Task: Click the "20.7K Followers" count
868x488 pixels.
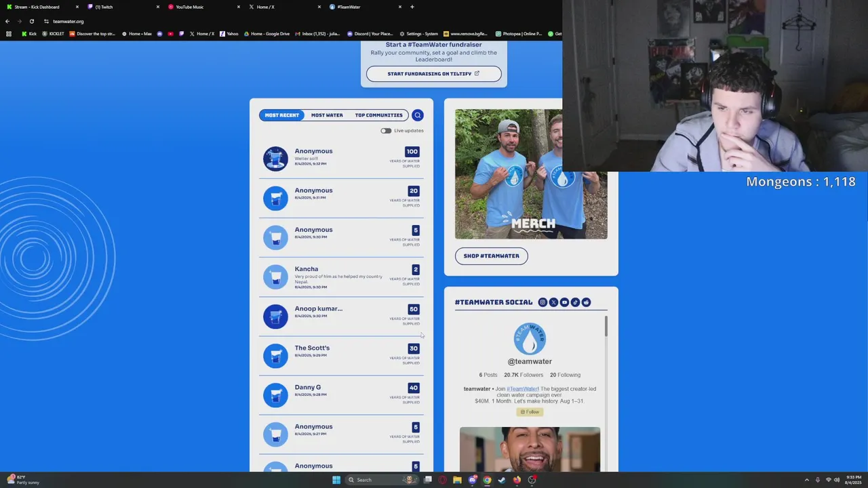Action: point(524,375)
